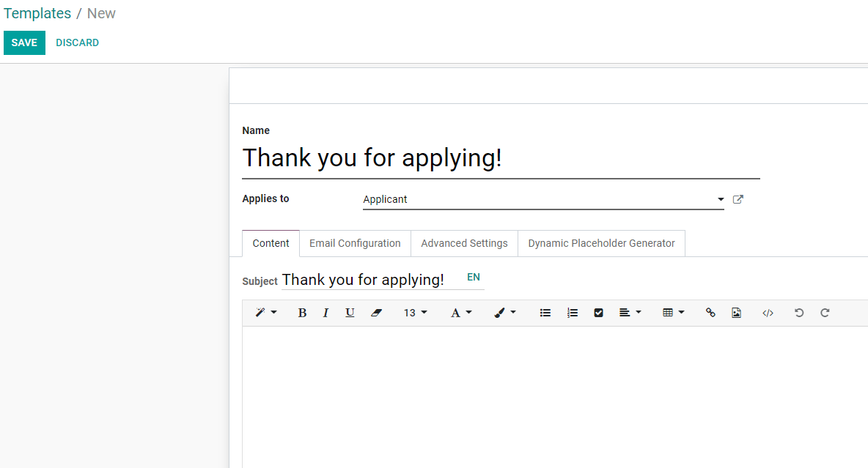Expand the Applies to record selector
This screenshot has width=868, height=468.
point(721,199)
